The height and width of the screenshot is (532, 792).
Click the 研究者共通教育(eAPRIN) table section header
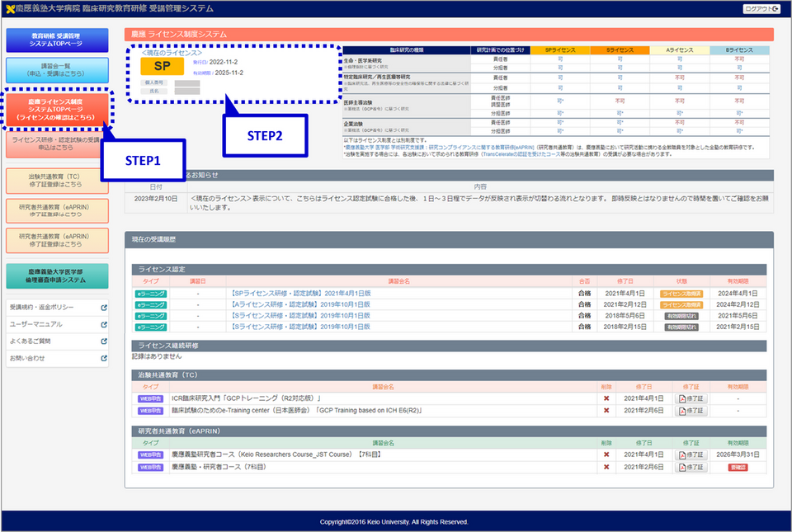(x=449, y=431)
